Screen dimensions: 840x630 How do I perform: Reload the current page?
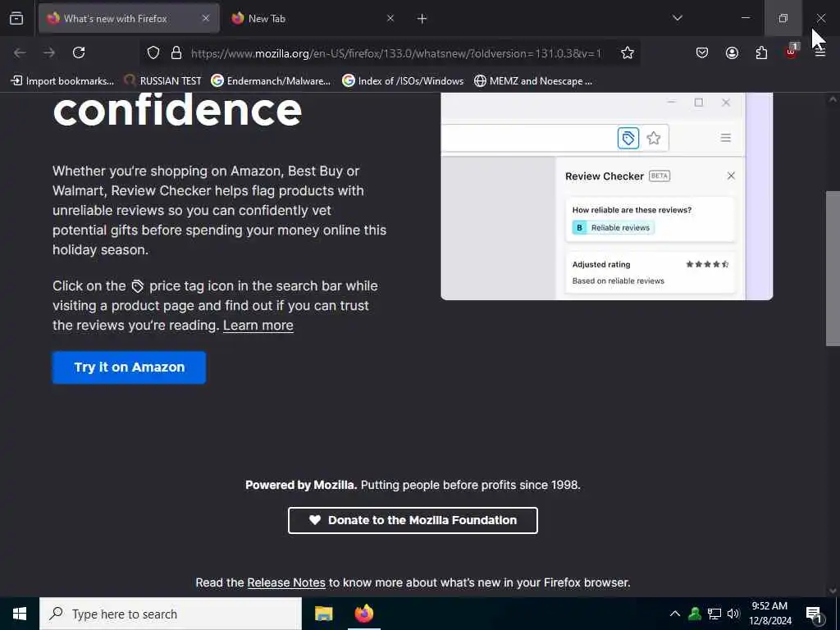tap(79, 52)
